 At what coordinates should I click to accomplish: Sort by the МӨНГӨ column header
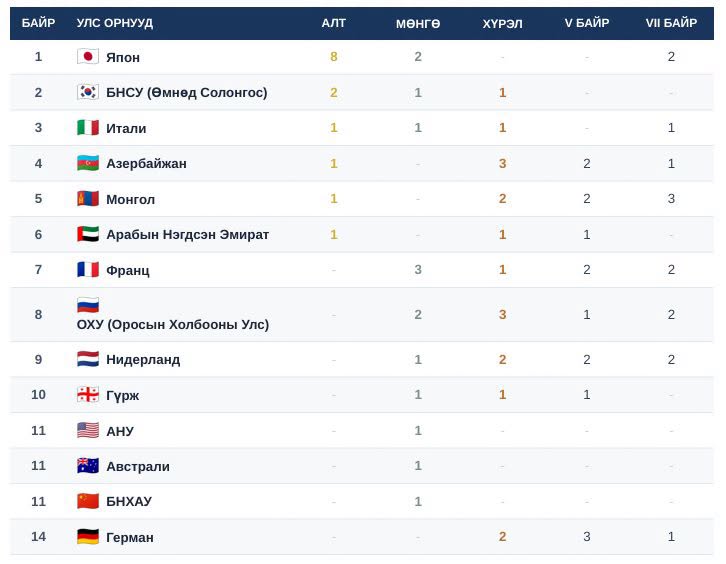coord(418,23)
